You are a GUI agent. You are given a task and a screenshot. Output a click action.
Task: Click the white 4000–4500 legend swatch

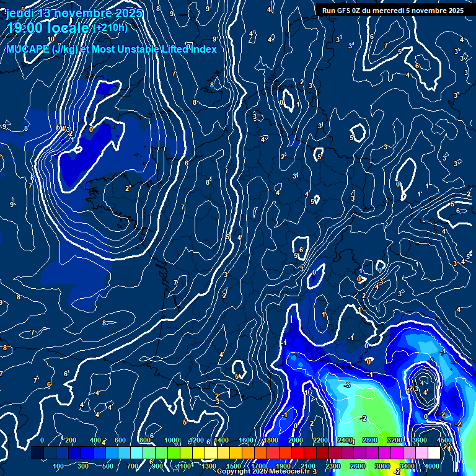coord(434,452)
